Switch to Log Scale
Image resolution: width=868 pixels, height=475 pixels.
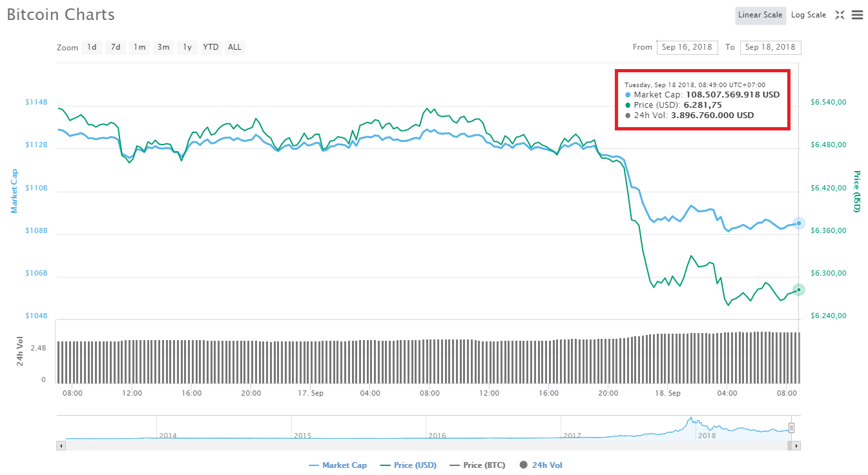tap(809, 15)
